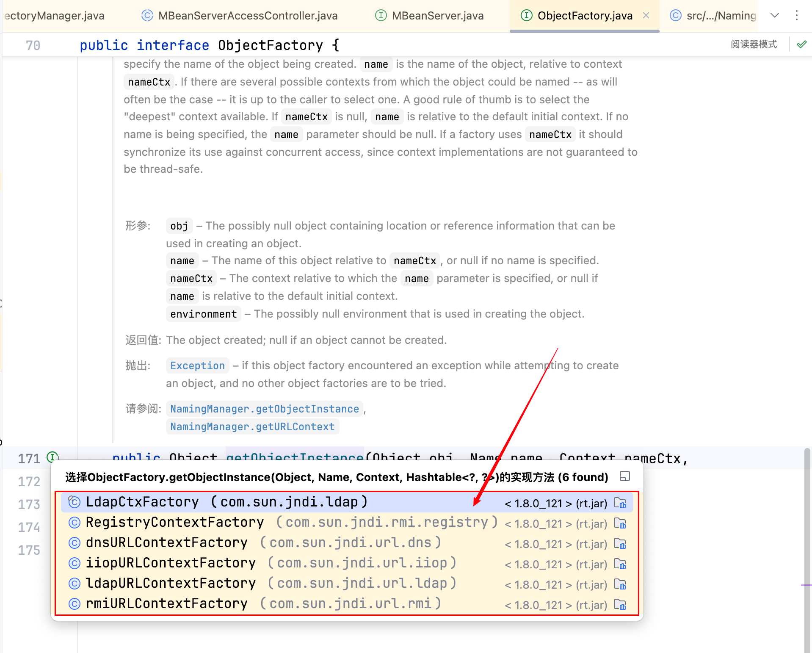The height and width of the screenshot is (653, 812).
Task: Click the class icon beside dnsURLContextFactory
Action: 75,543
